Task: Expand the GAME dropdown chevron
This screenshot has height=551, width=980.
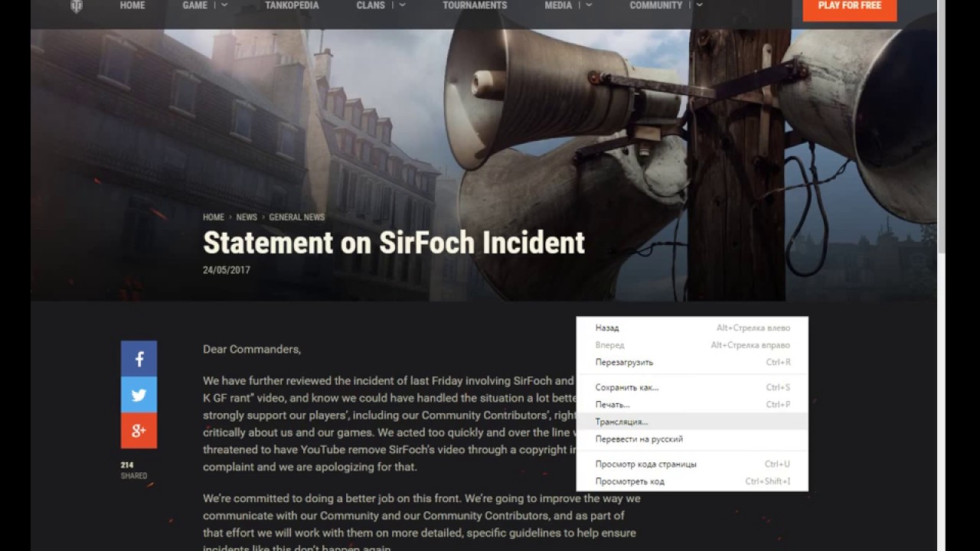Action: (x=224, y=5)
